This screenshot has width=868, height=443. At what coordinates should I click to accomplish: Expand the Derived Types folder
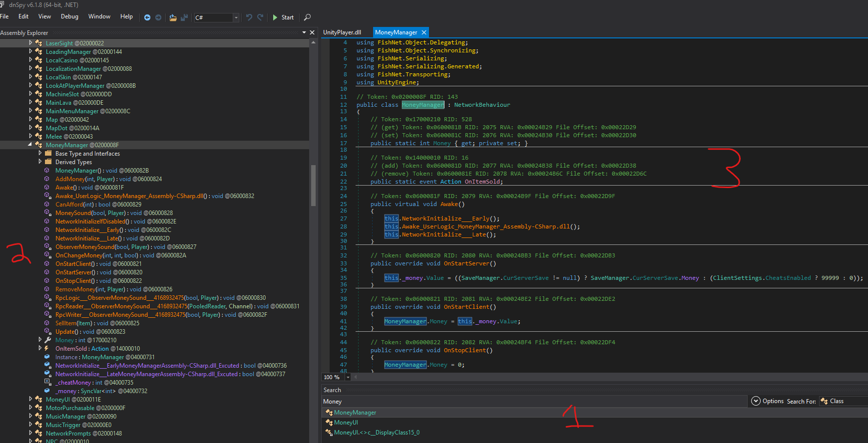[40, 162]
